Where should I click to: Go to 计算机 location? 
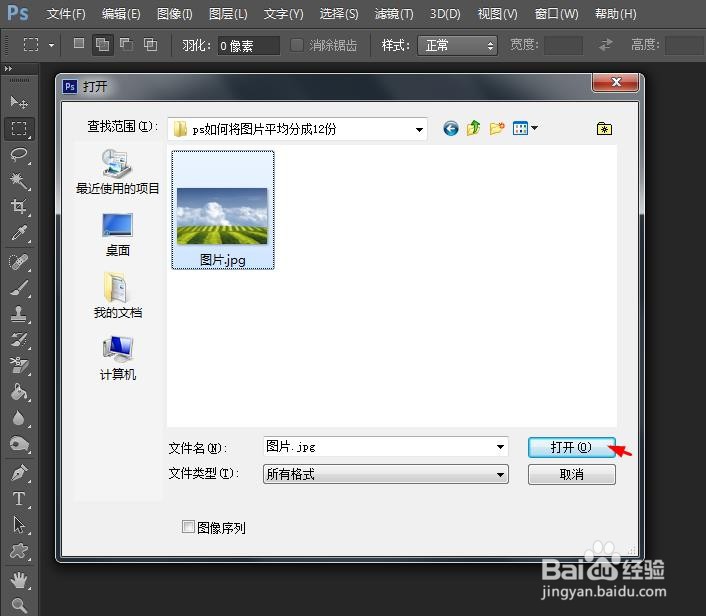(x=118, y=358)
